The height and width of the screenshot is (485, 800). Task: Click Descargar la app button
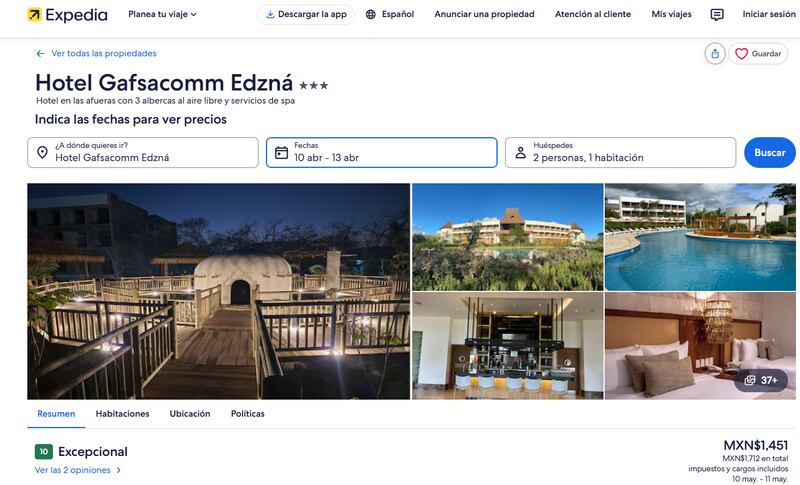(x=306, y=14)
